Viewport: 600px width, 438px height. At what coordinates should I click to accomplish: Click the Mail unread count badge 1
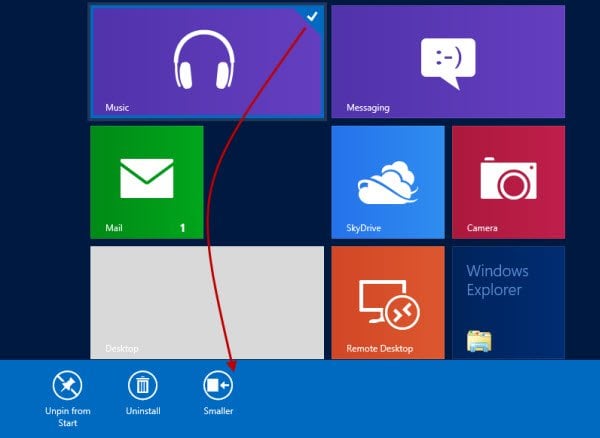coord(183,228)
